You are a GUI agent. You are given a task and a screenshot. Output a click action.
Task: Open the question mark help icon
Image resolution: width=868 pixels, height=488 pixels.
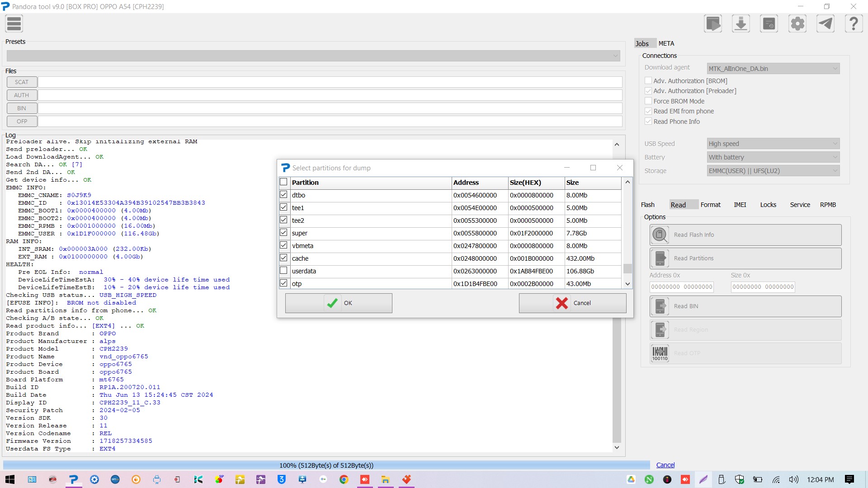(x=854, y=24)
